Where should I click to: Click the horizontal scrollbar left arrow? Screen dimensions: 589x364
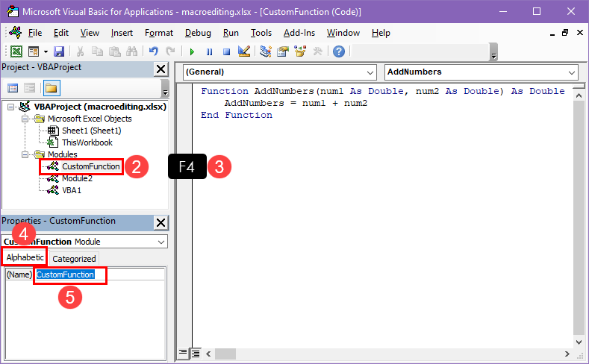point(208,354)
